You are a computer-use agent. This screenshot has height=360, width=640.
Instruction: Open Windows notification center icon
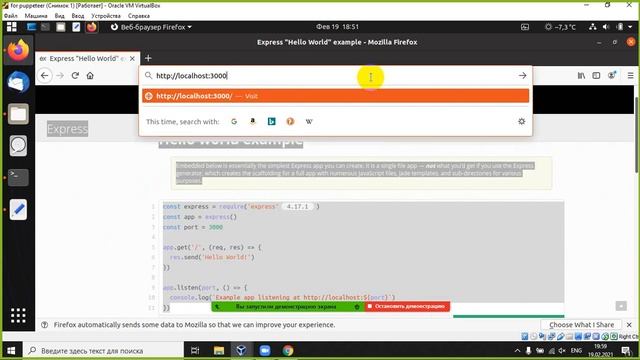(x=626, y=351)
